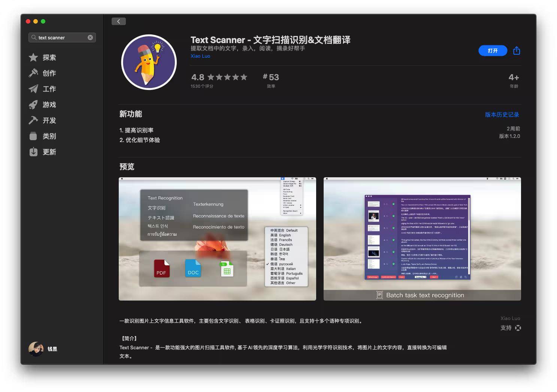Click the app title Text Scanner heading

[270, 40]
